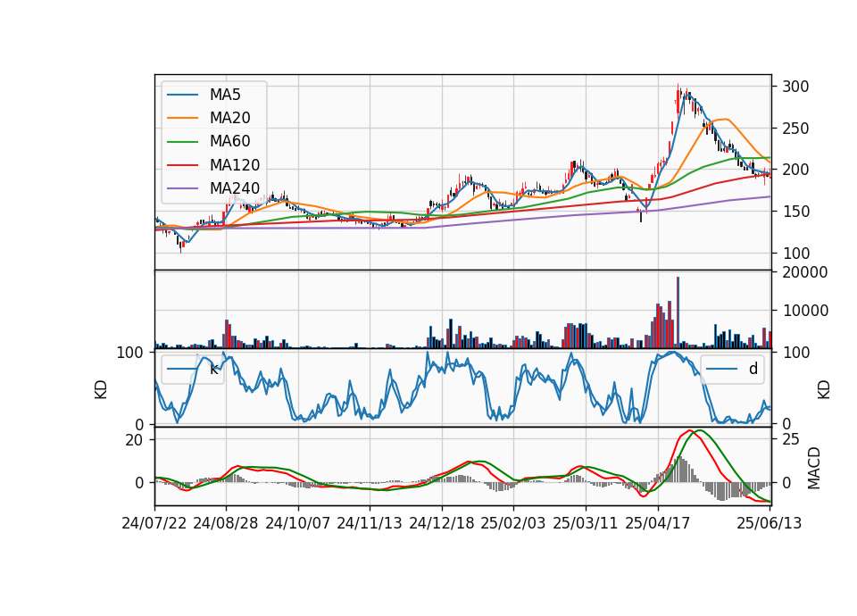Click the 20000 volume axis label
The width and height of the screenshot is (857, 616).
point(805,272)
